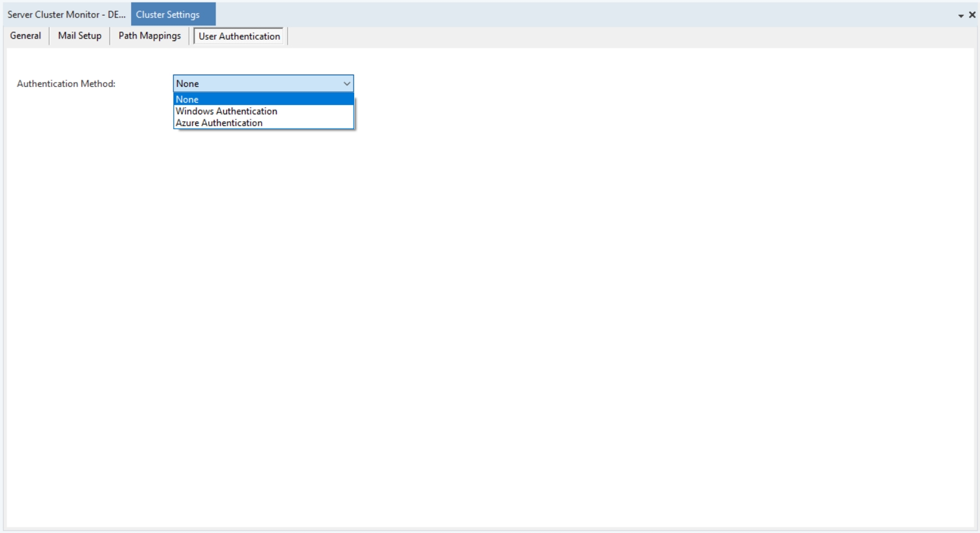Activate the Cluster Settings document tab
Screen dimensions: 980x533
click(x=172, y=14)
